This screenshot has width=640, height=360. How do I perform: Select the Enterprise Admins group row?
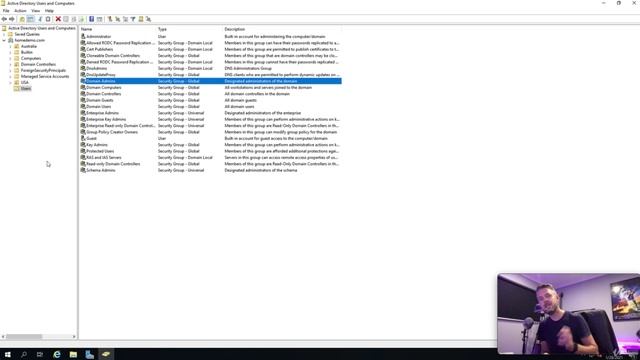click(x=211, y=113)
